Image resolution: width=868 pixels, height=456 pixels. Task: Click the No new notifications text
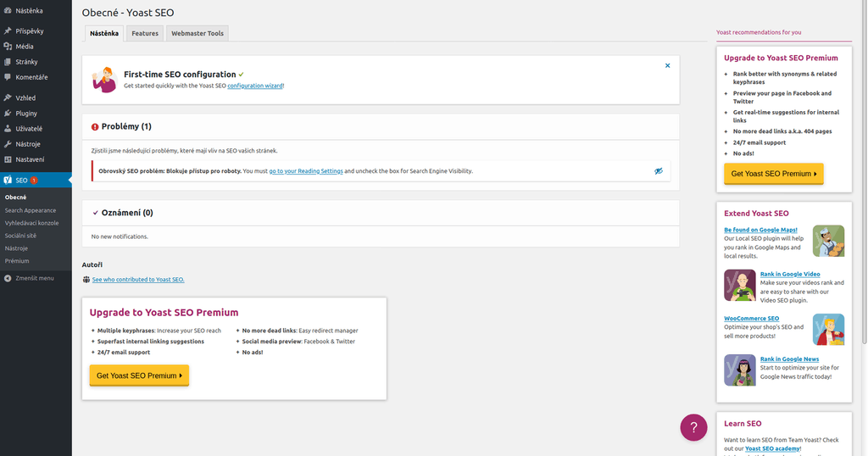120,236
